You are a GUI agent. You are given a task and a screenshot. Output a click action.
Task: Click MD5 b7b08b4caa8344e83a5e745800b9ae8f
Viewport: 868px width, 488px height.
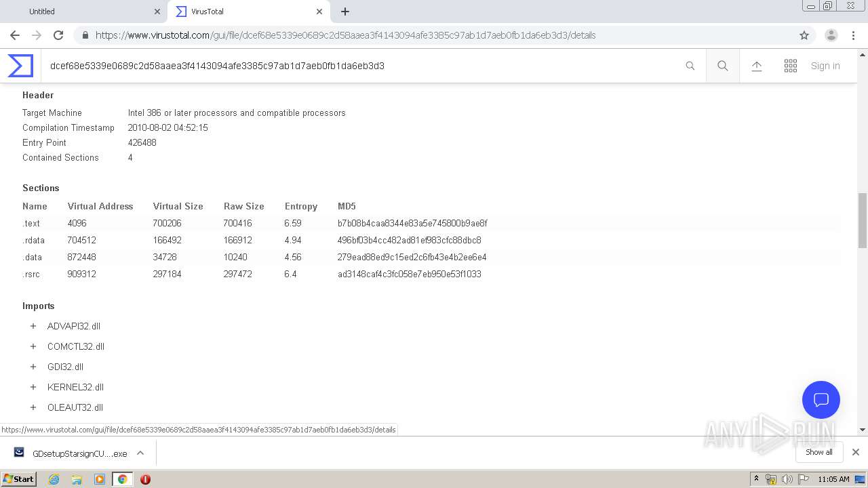coord(412,223)
